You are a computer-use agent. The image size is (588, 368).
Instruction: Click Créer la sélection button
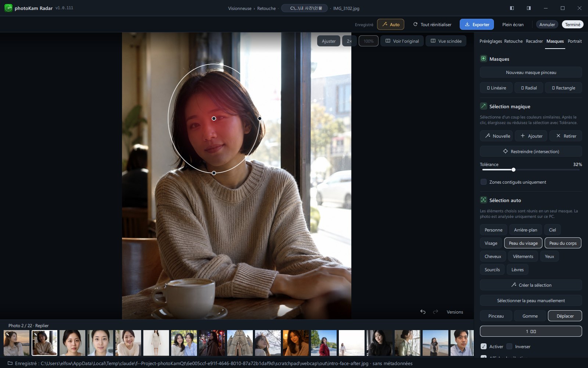(x=531, y=285)
